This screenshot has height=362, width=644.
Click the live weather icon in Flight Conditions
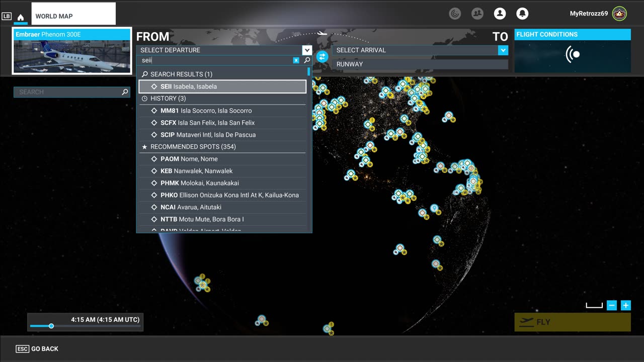click(573, 54)
